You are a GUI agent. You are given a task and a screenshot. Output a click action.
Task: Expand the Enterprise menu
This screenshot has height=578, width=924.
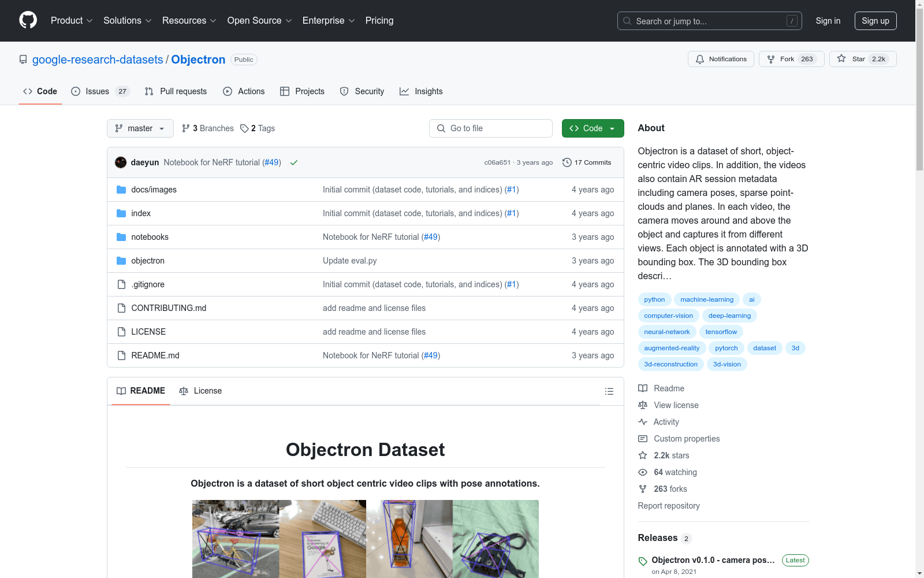click(x=329, y=21)
